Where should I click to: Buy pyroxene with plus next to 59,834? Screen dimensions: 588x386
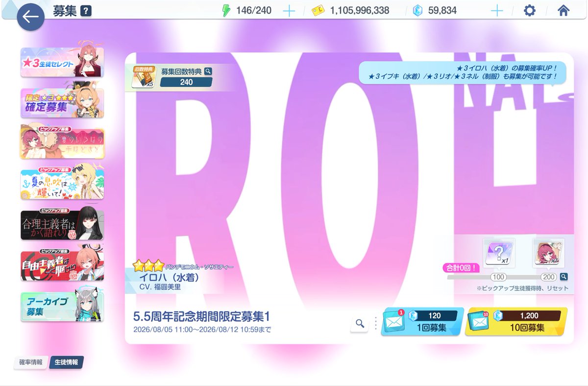pyautogui.click(x=497, y=10)
